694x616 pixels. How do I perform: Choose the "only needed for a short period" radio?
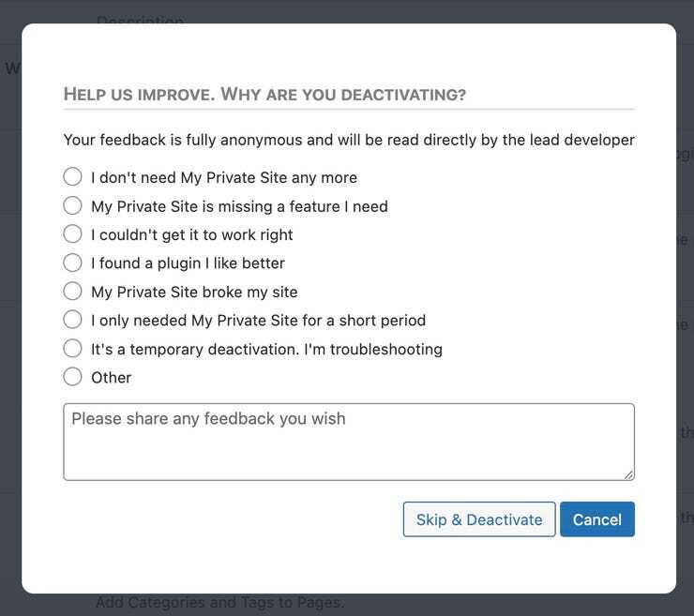pos(72,321)
